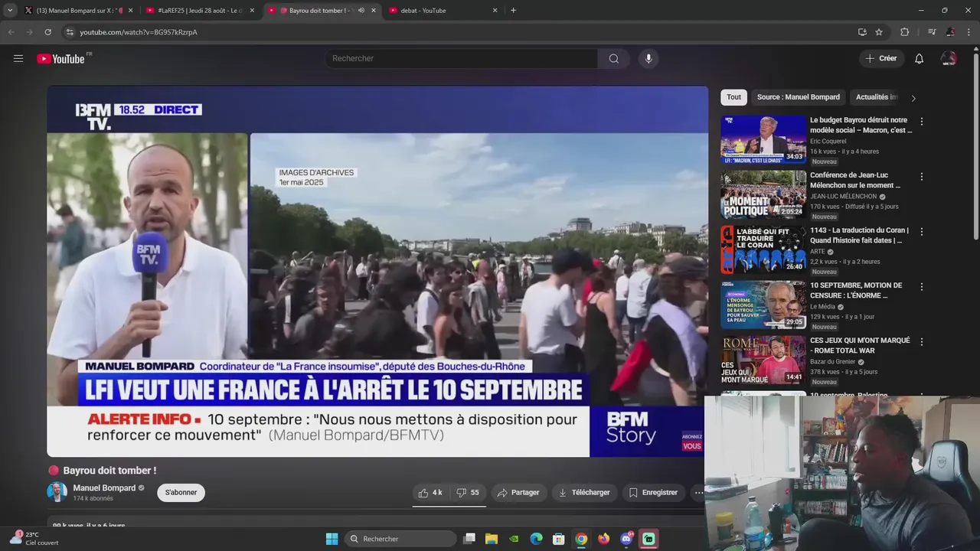Open options for Rome Total War video
The width and height of the screenshot is (980, 551).
921,341
